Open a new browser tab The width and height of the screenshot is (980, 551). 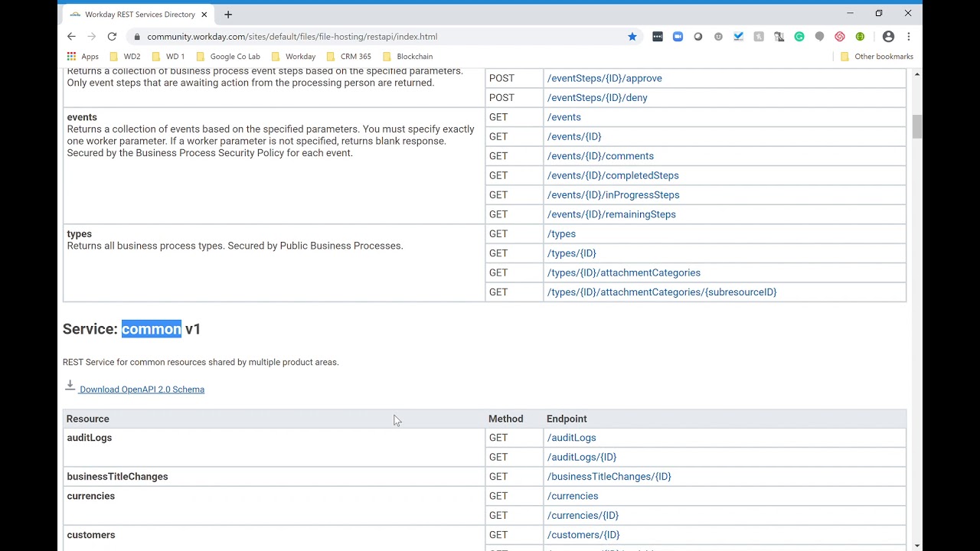228,15
